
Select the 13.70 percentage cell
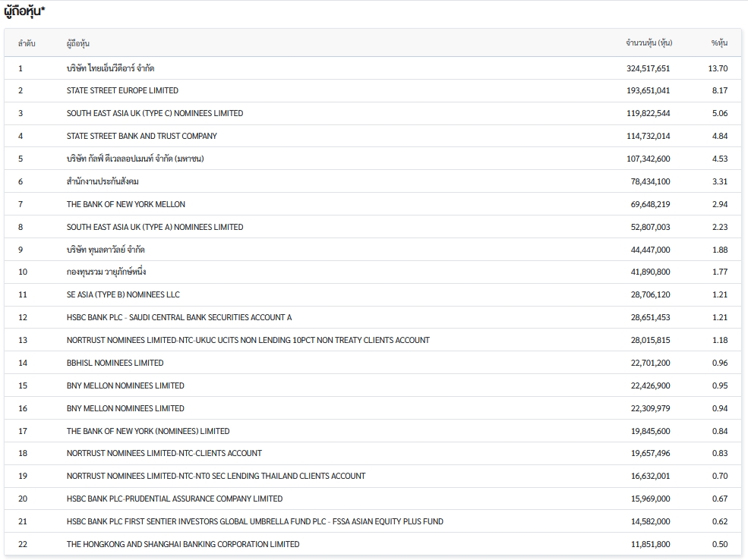[718, 68]
